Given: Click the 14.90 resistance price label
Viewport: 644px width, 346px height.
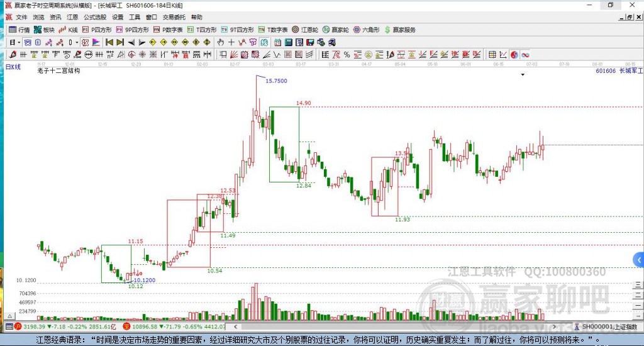Looking at the screenshot, I should click(x=304, y=103).
